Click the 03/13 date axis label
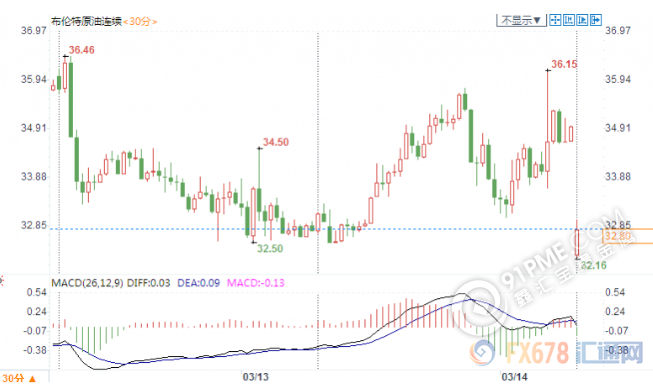Screen dimensions: 653x392 click(x=256, y=377)
